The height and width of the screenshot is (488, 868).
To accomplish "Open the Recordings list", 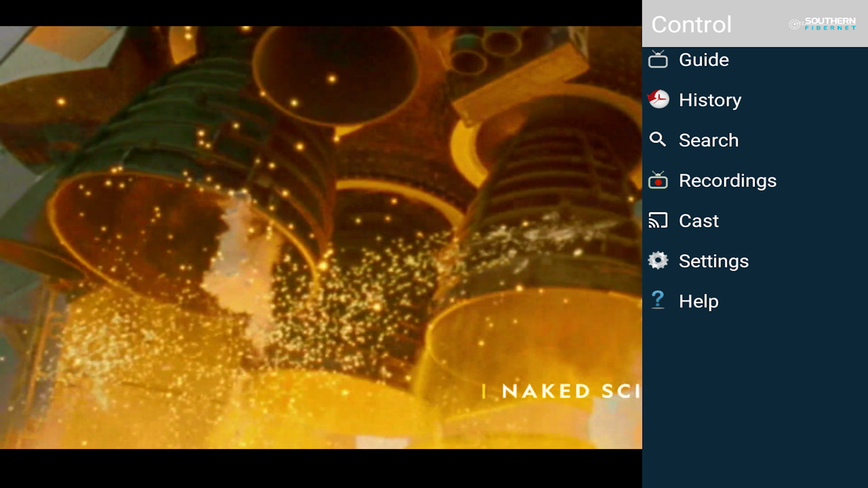I will [x=727, y=180].
